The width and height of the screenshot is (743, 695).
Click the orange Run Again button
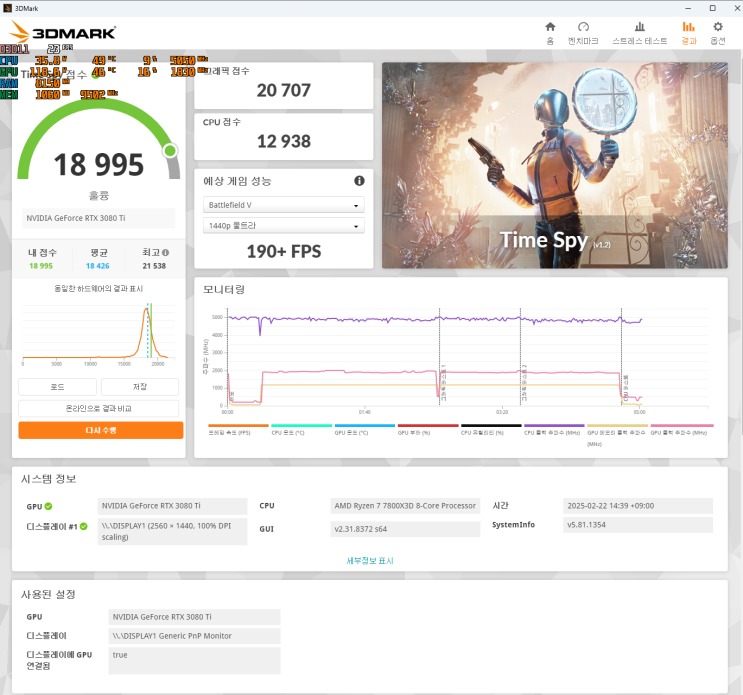(x=101, y=430)
